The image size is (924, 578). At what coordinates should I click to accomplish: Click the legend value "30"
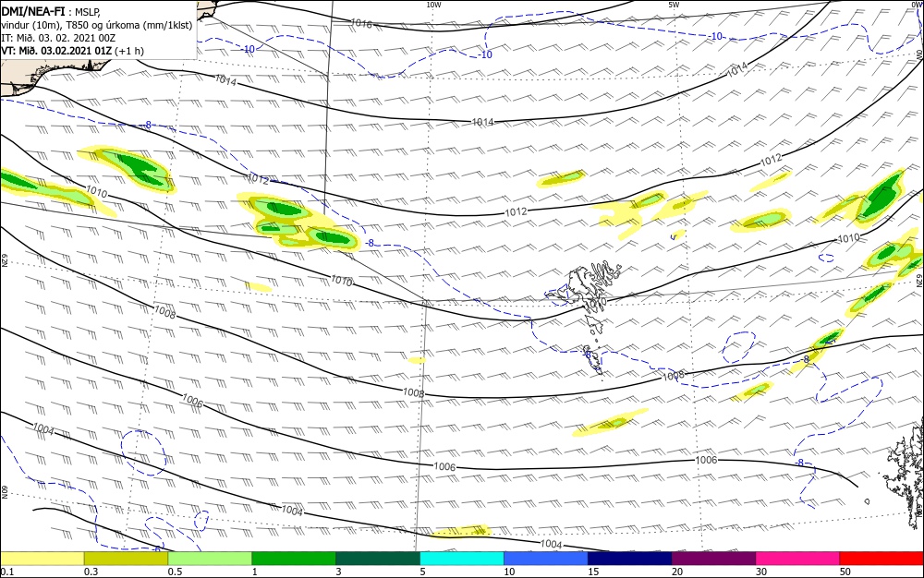click(761, 572)
